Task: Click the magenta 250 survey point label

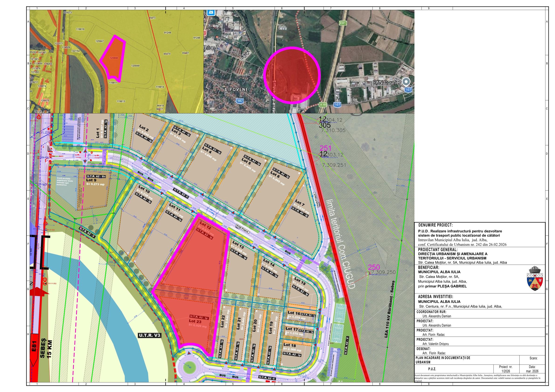Action: (374, 267)
